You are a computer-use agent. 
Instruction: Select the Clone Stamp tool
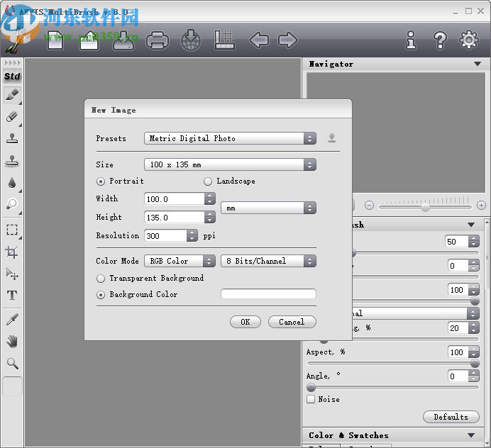pos(12,139)
